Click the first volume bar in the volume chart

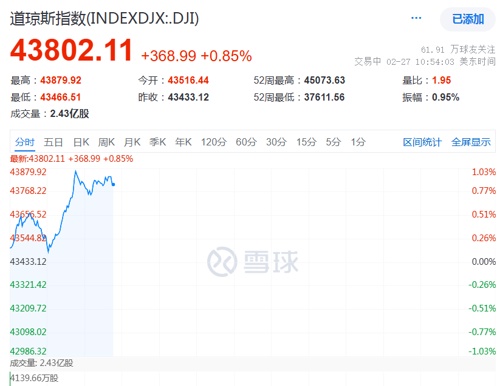pyautogui.click(x=10, y=379)
